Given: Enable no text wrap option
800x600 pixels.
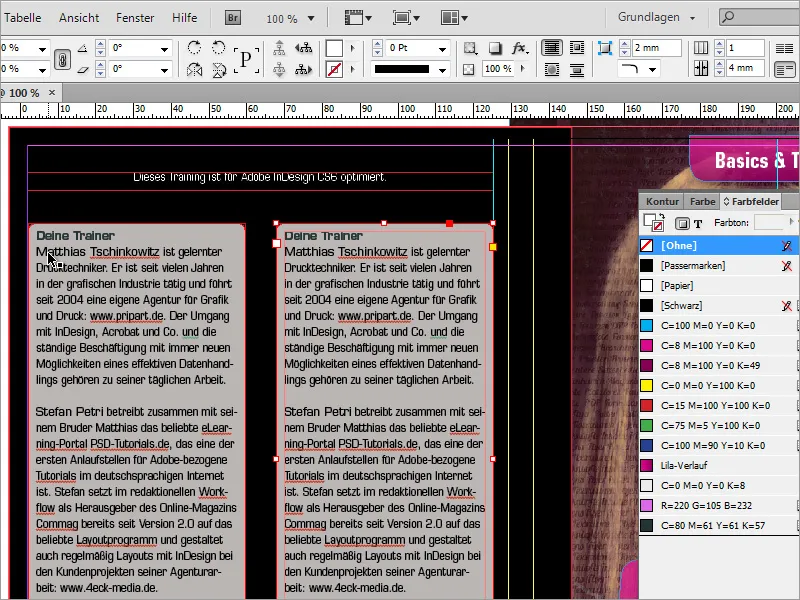Looking at the screenshot, I should pyautogui.click(x=552, y=48).
